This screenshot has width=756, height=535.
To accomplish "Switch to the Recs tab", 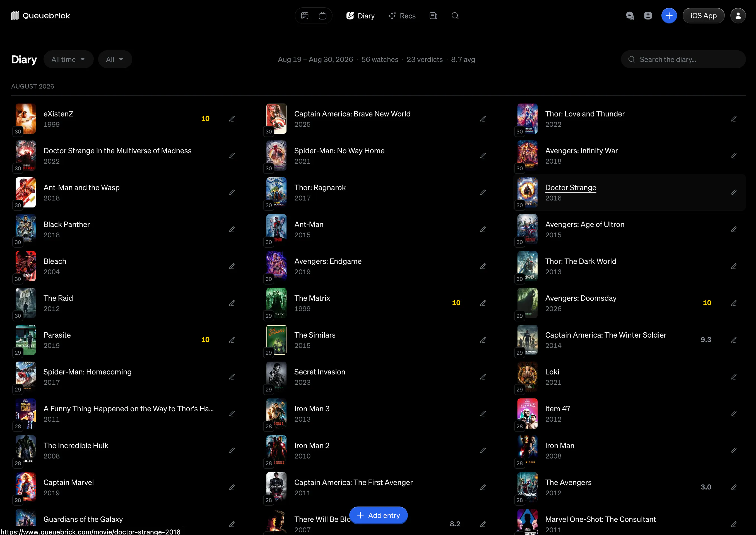I will 402,16.
